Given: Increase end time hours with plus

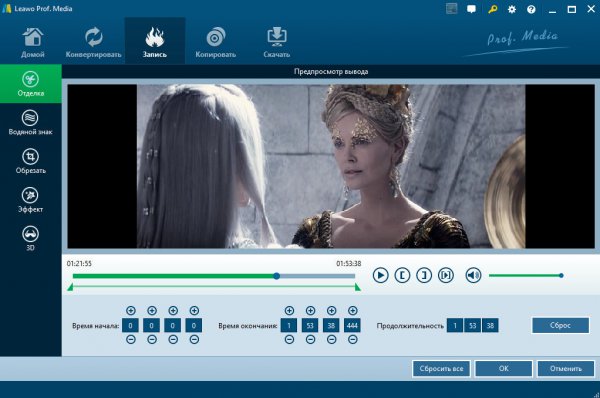Looking at the screenshot, I should [289, 310].
